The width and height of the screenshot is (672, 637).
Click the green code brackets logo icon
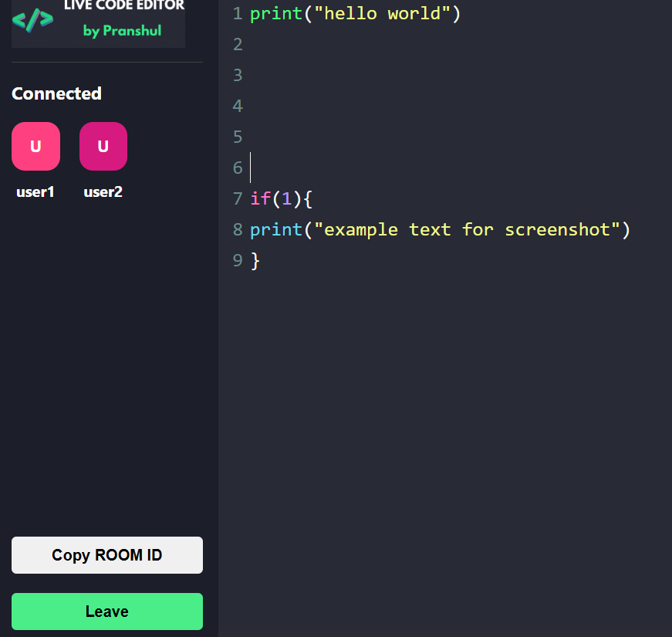(x=33, y=20)
